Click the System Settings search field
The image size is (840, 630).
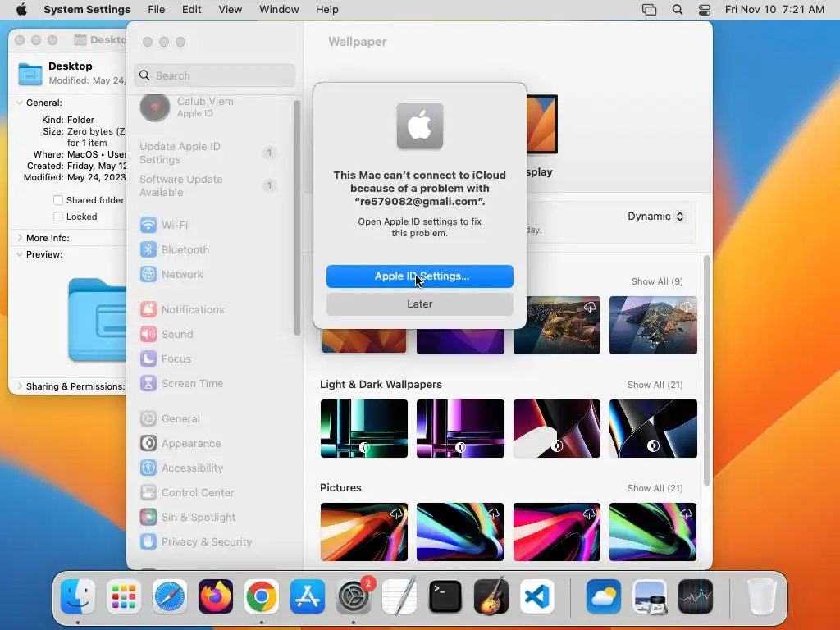tap(214, 75)
